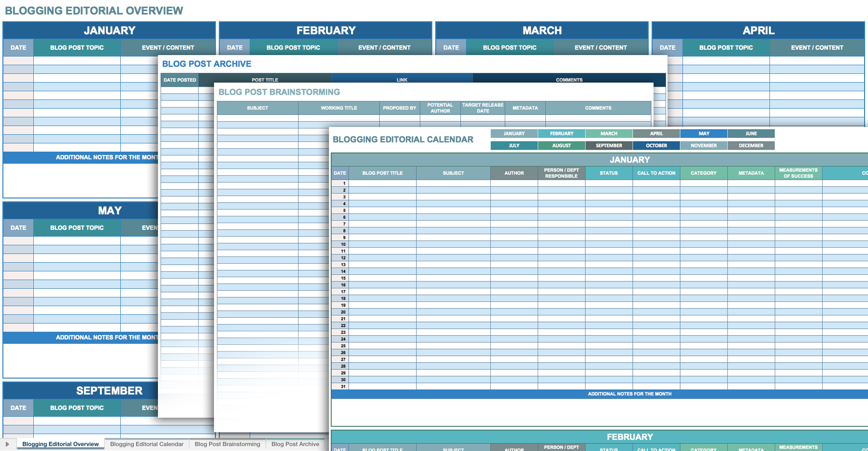The width and height of the screenshot is (868, 451).
Task: Select day 1 in the January calendar
Action: click(340, 183)
